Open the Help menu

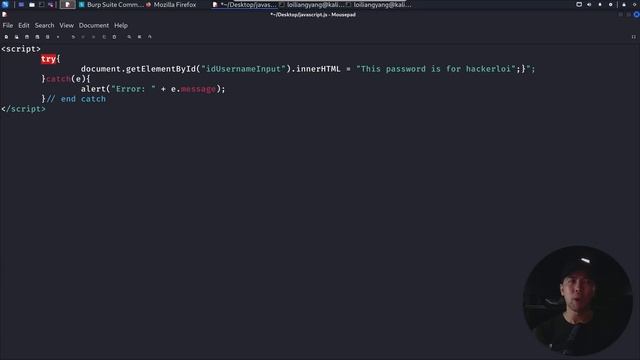[x=121, y=25]
